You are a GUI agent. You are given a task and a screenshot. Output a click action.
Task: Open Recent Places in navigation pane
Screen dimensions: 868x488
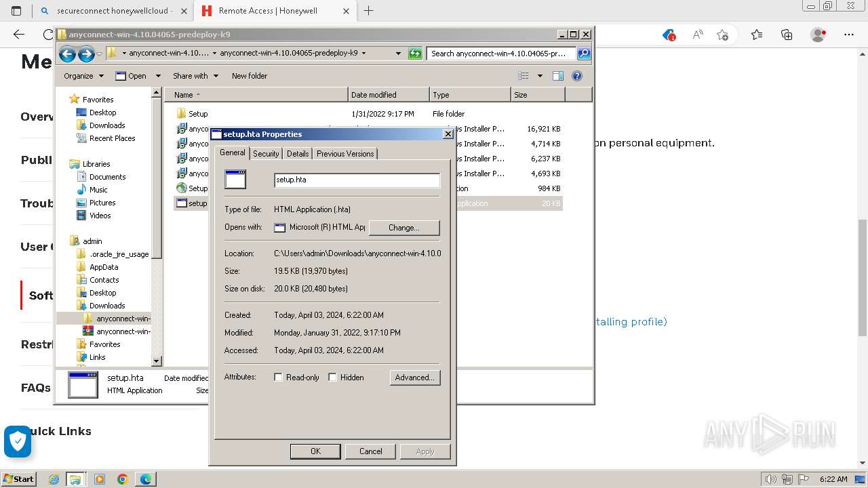(x=112, y=138)
